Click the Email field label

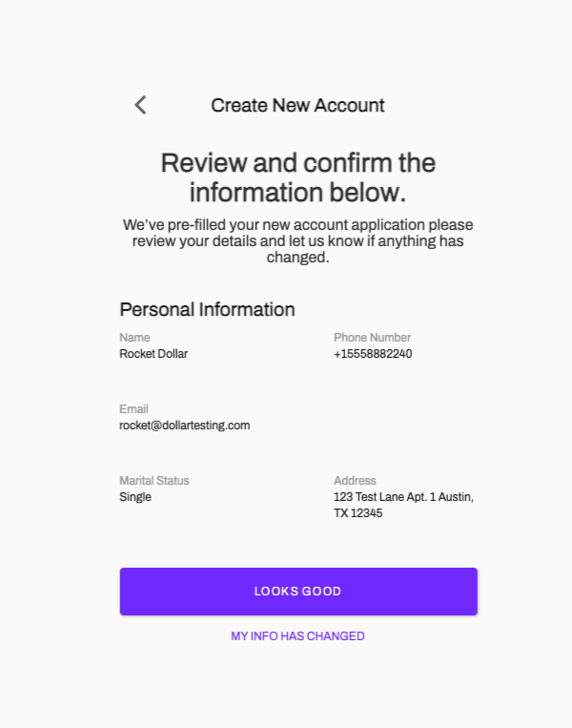tap(133, 409)
